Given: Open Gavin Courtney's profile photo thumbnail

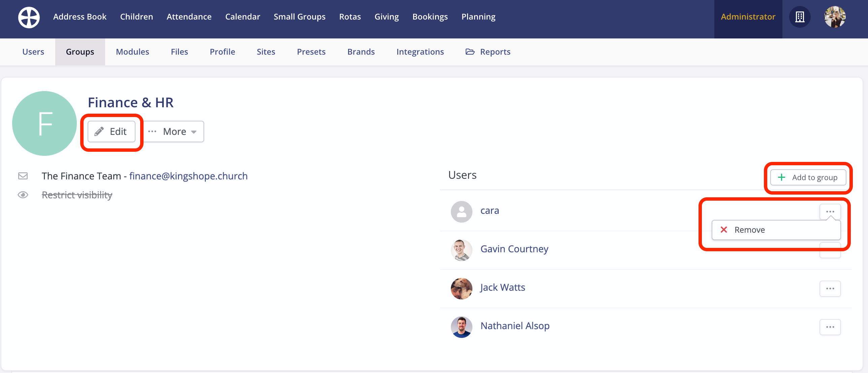Looking at the screenshot, I should pos(461,250).
